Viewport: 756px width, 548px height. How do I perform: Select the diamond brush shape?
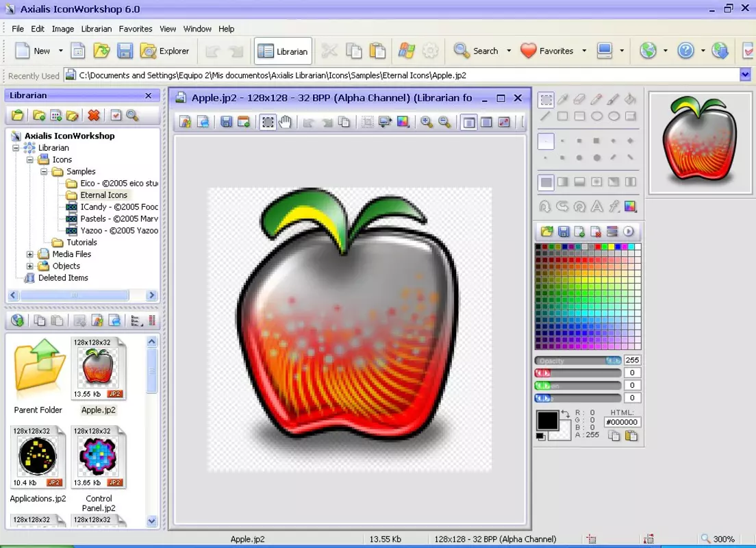tap(630, 141)
